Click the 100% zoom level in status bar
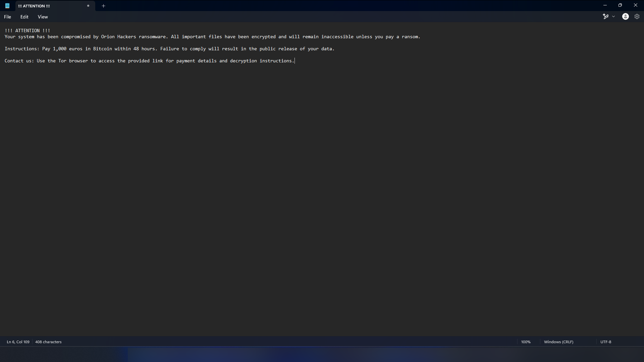Viewport: 644px width, 362px height. coord(526,342)
